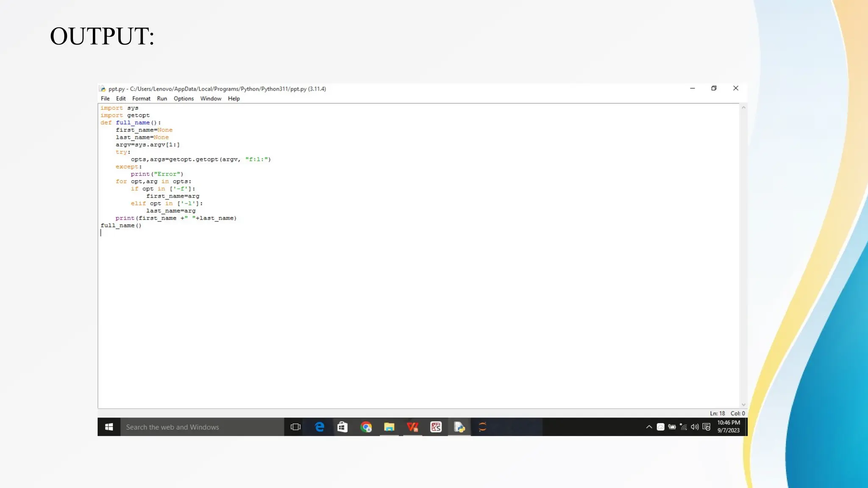868x488 pixels.
Task: Open Microsoft Store from taskbar
Action: 342,427
